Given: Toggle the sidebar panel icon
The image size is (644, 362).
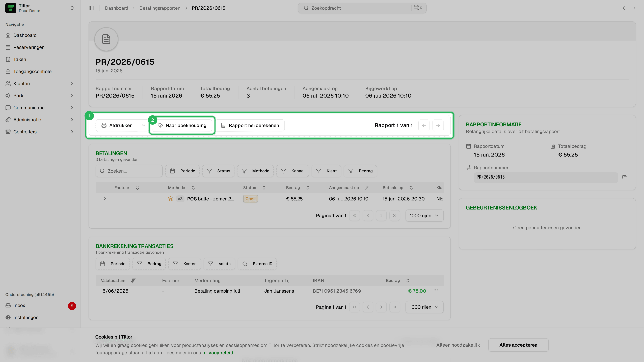Looking at the screenshot, I should coord(91,8).
